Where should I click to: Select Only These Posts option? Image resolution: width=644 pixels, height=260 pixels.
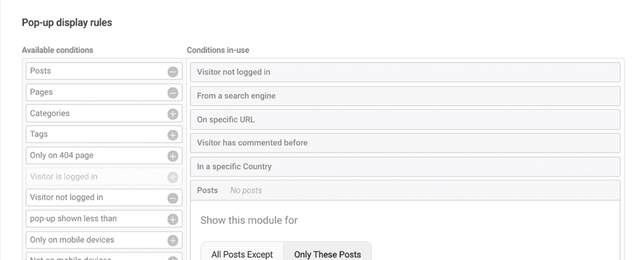[x=327, y=254]
